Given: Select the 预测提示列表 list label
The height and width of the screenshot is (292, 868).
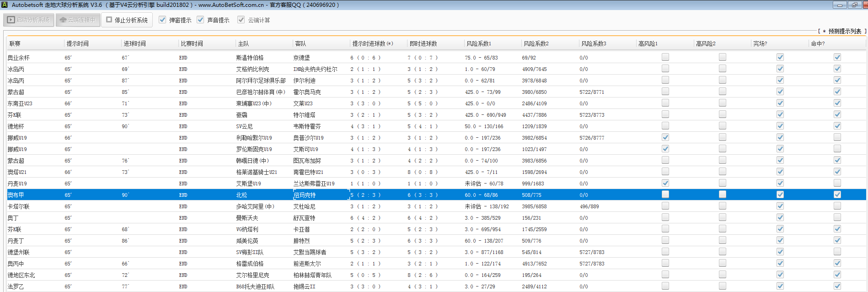Looking at the screenshot, I should tap(844, 32).
